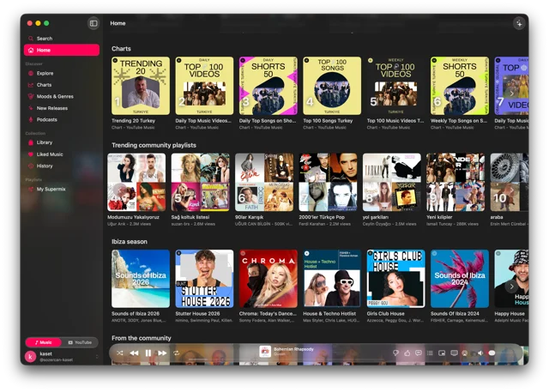Viewport: 549px width, 392px height.
Task: Click the kaset profile avatar
Action: coord(31,357)
